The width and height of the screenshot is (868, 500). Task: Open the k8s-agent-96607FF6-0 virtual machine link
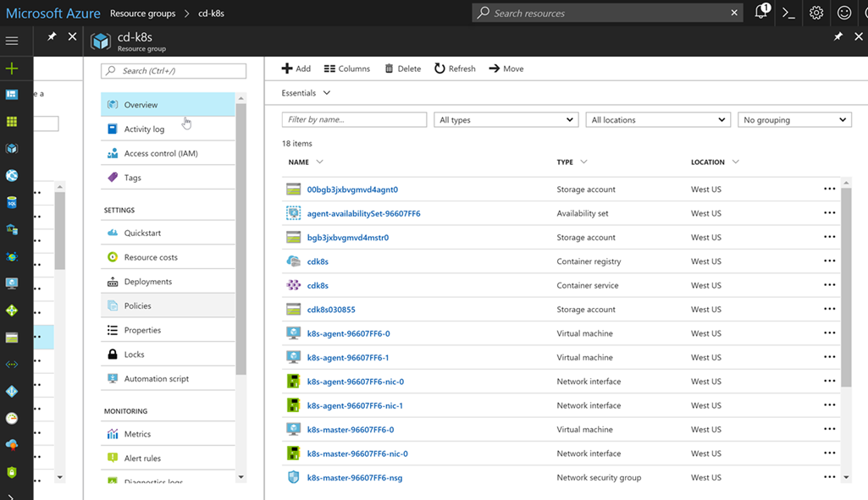[x=348, y=333]
